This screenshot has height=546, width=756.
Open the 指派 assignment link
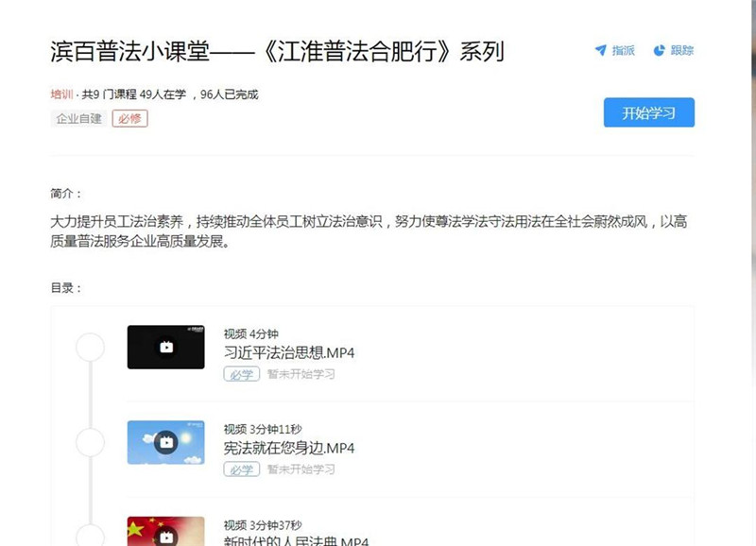[619, 49]
